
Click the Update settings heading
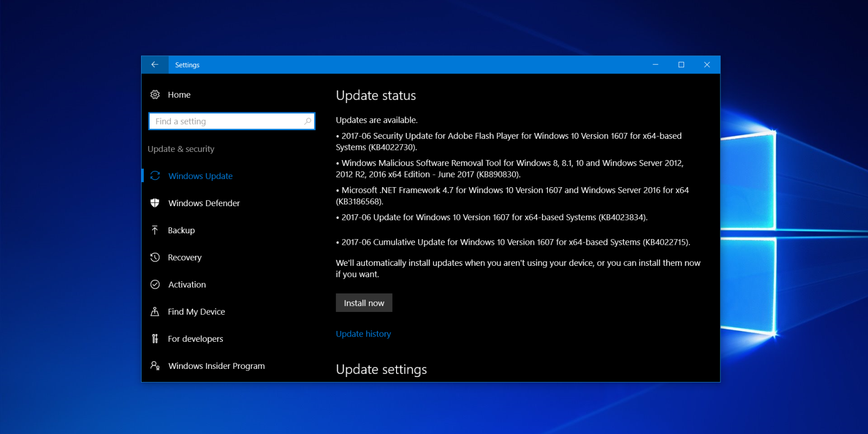coord(381,369)
